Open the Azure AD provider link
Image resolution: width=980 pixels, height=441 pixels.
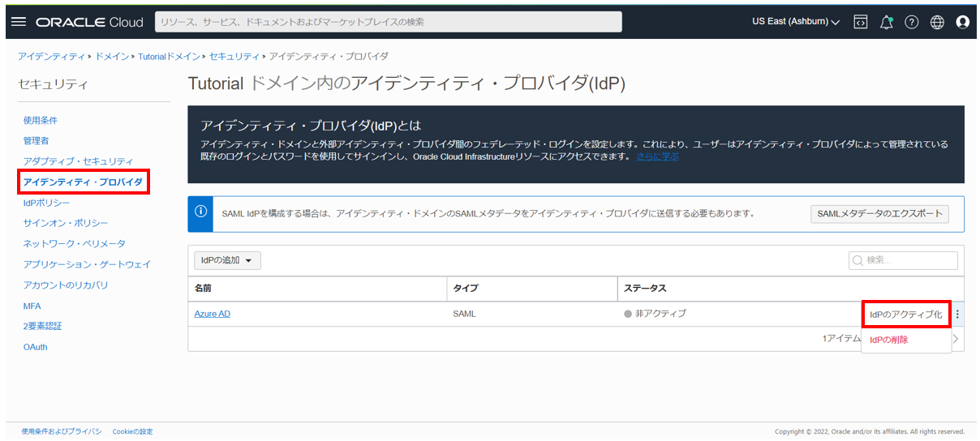pos(212,314)
